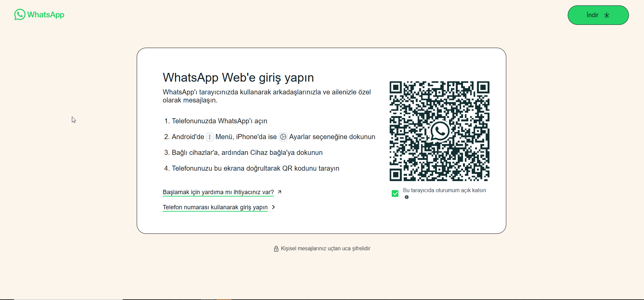Click the "Bu tarayıcıda oturumum açık kalsın" label
This screenshot has width=644, height=300.
444,190
